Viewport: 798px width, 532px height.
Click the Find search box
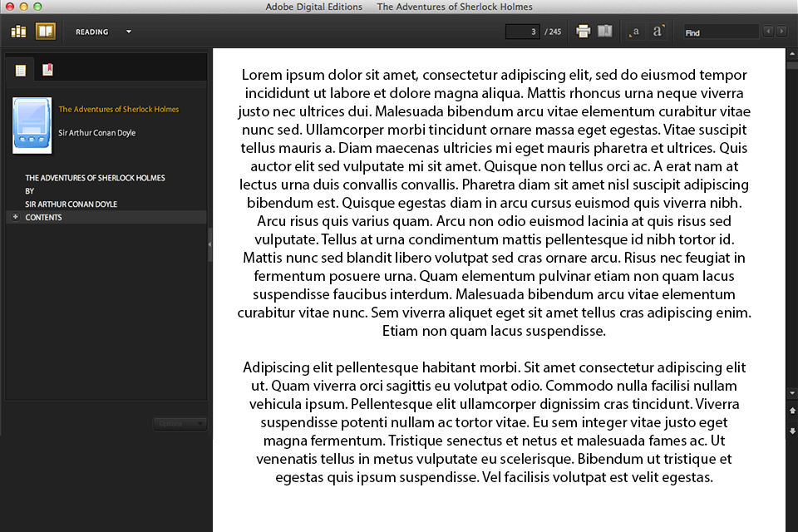pos(719,32)
